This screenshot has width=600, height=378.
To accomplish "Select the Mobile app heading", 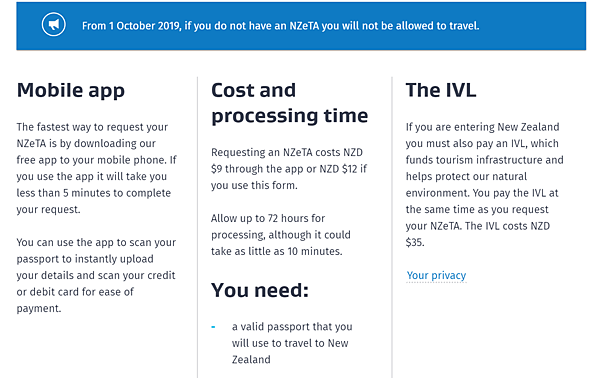I will 71,90.
